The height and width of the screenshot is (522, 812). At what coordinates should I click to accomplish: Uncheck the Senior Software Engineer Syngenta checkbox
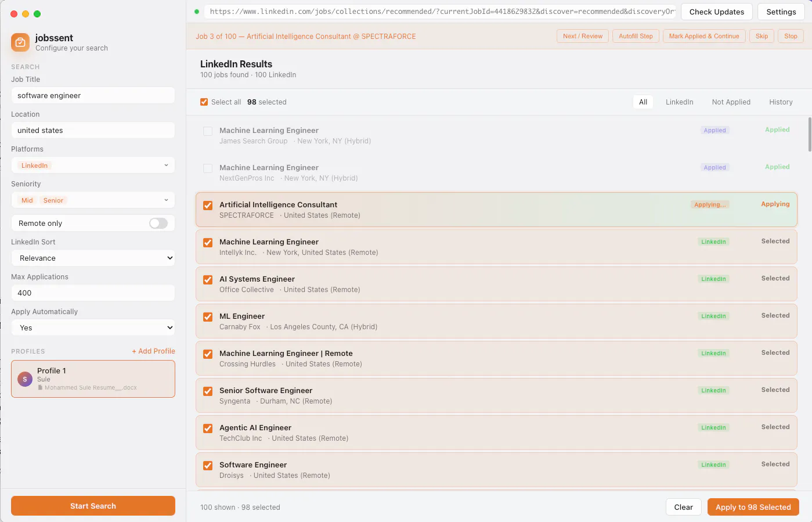tap(208, 391)
